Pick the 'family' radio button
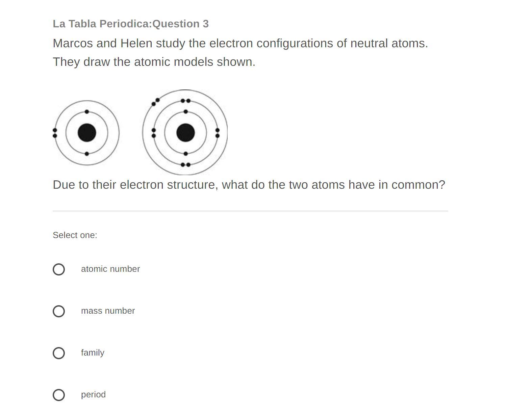This screenshot has width=530, height=420. (59, 353)
